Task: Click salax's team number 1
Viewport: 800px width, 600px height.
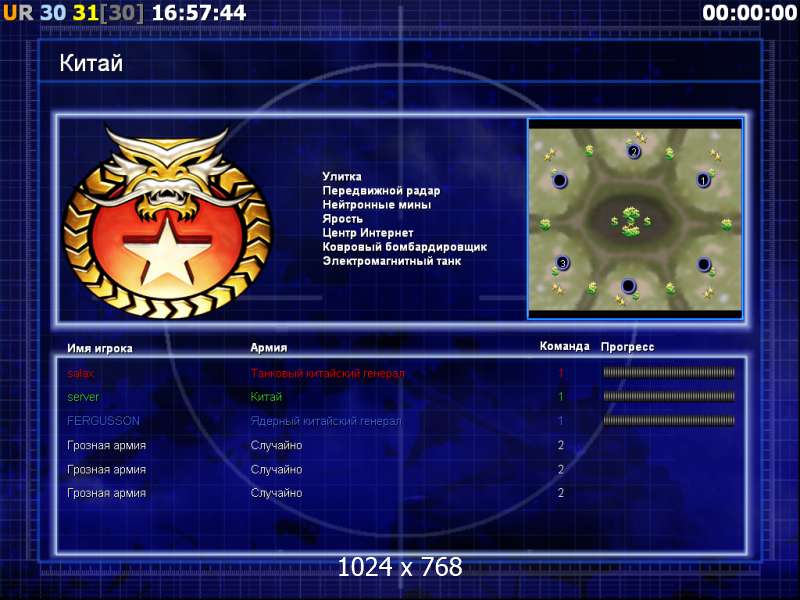Action: 561,373
